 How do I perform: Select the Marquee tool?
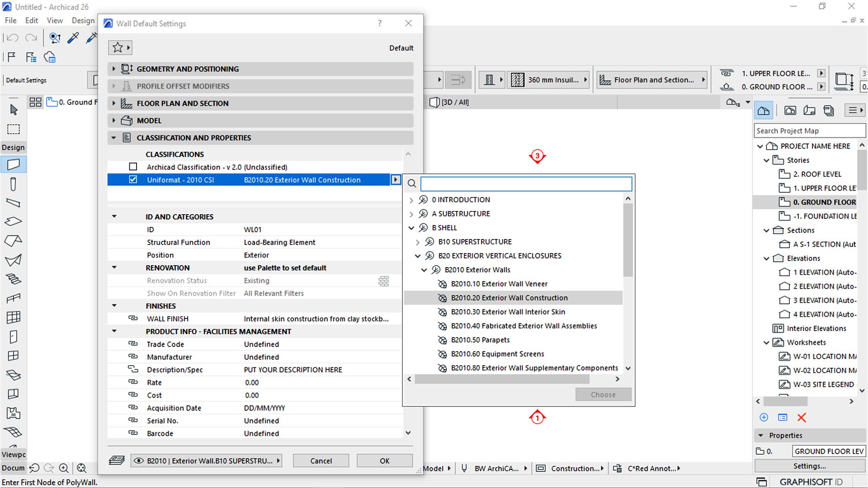coord(14,130)
